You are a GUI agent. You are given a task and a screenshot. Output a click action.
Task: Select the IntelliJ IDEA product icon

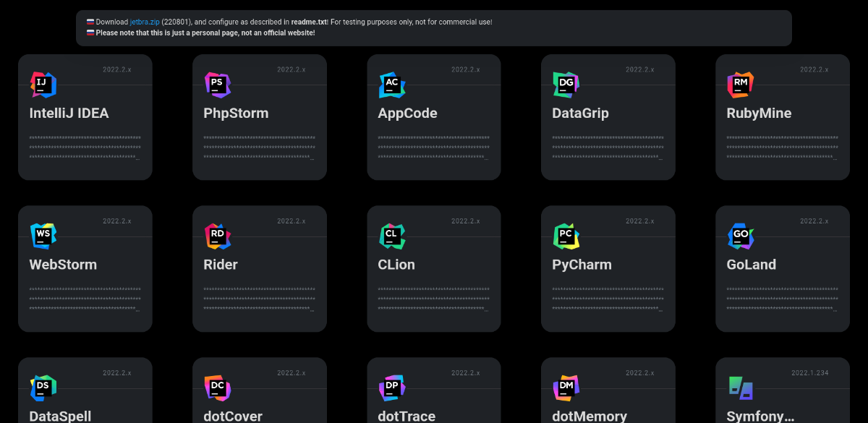coord(43,85)
